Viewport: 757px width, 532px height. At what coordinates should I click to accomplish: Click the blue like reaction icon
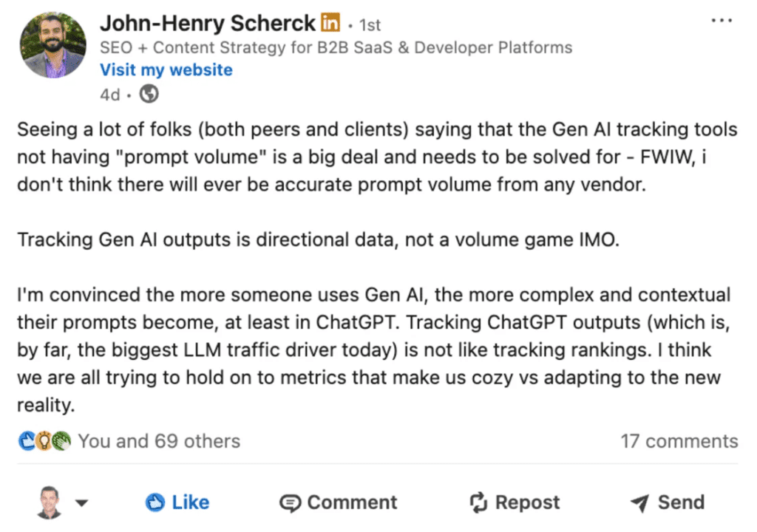[x=27, y=441]
